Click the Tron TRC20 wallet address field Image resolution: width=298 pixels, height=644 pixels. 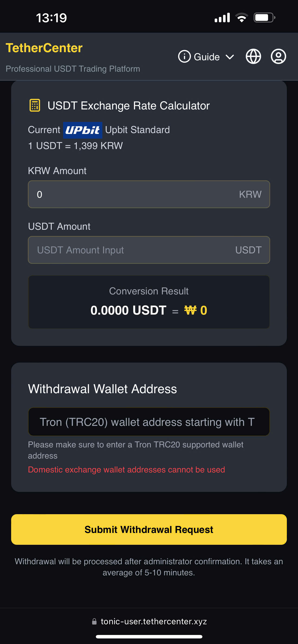(149, 422)
